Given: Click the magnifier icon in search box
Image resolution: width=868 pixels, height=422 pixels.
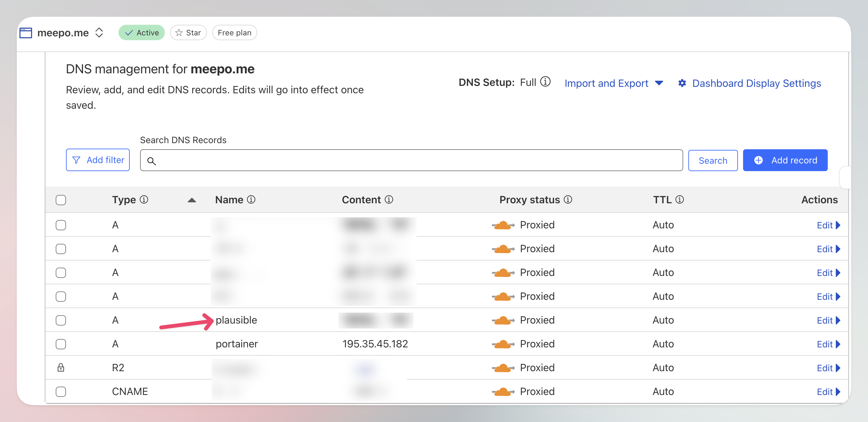Looking at the screenshot, I should click(152, 161).
